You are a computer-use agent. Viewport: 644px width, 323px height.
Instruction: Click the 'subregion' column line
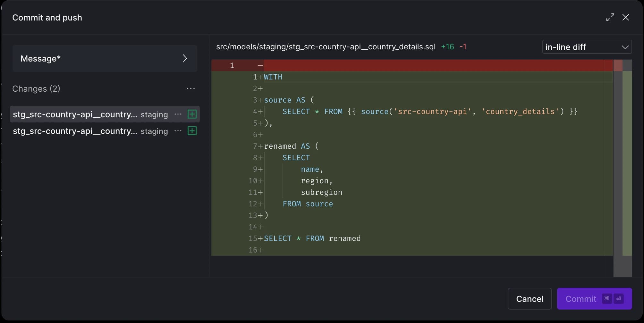(x=321, y=192)
